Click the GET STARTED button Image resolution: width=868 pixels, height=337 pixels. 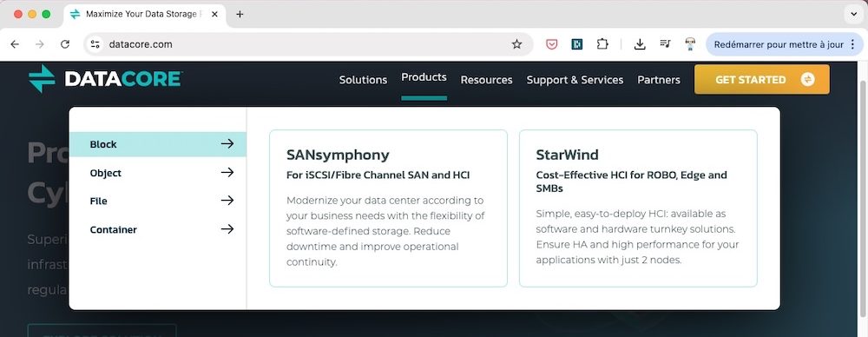(762, 79)
